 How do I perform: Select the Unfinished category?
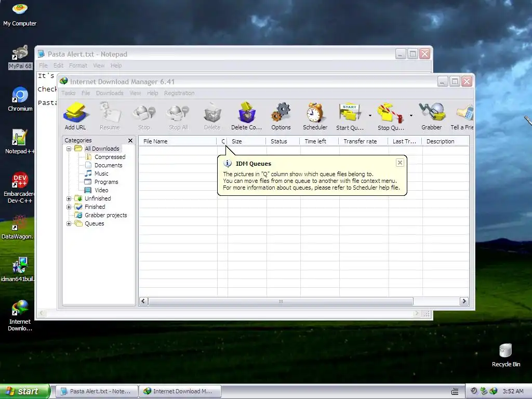(98, 198)
